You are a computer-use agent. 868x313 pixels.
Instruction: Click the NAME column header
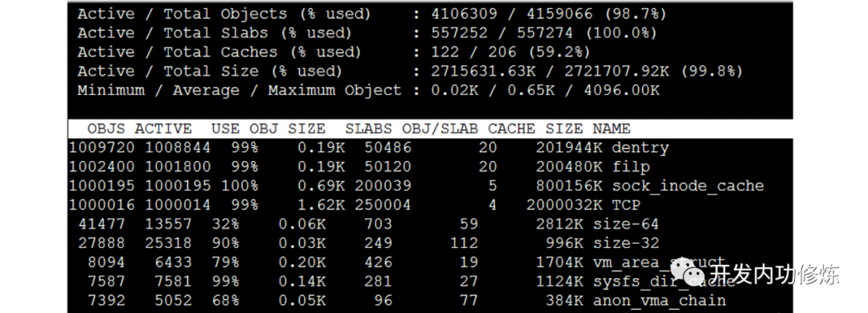tap(612, 129)
